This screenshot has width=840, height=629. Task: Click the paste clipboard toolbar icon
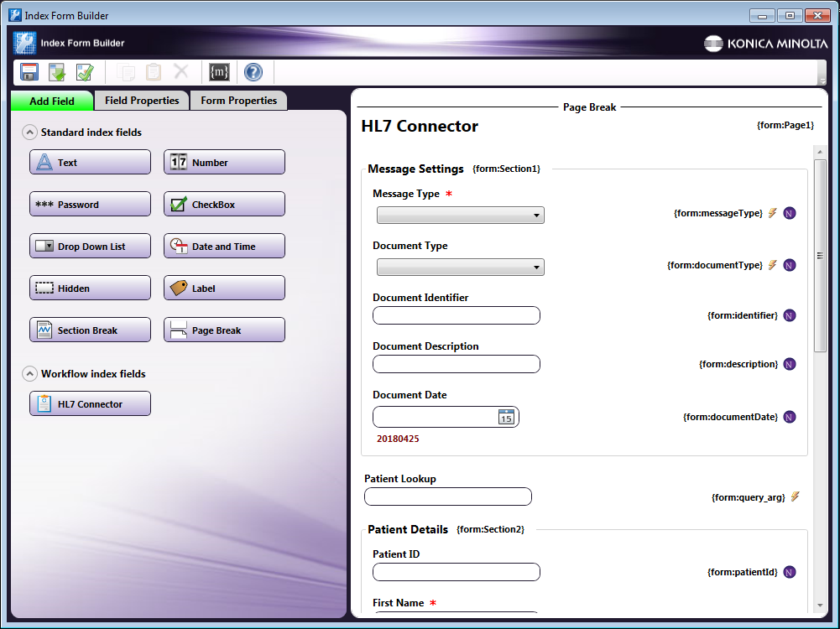coord(154,72)
